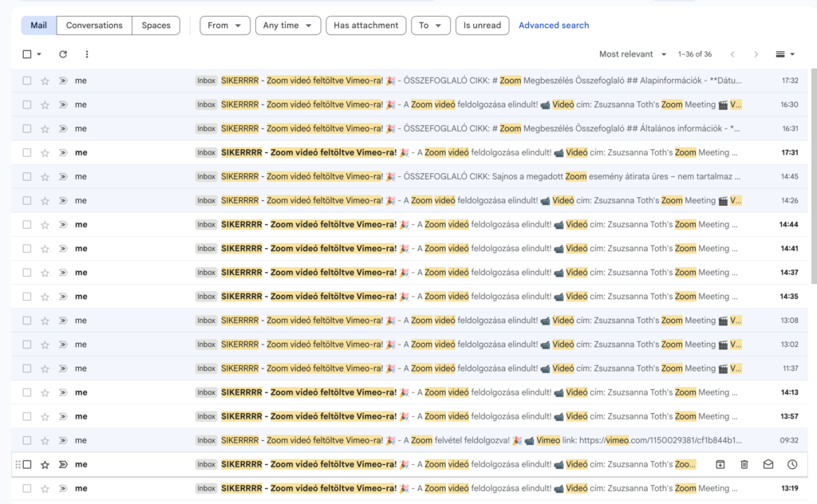Screen dimensions: 817x504
Task: Open Advanced search
Action: click(554, 25)
